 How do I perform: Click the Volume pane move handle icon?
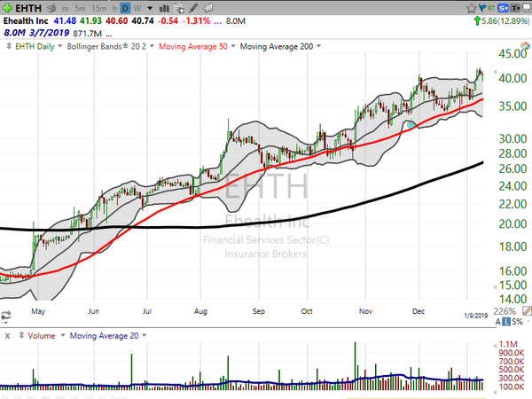click(x=21, y=335)
